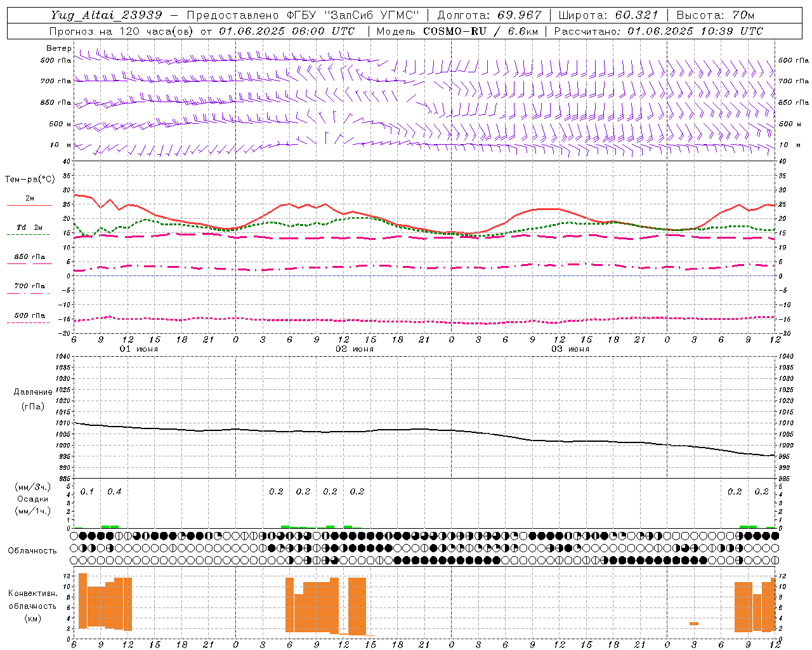
Task: Click the (мм/1ч.) precipitation unit label
Action: [33, 511]
